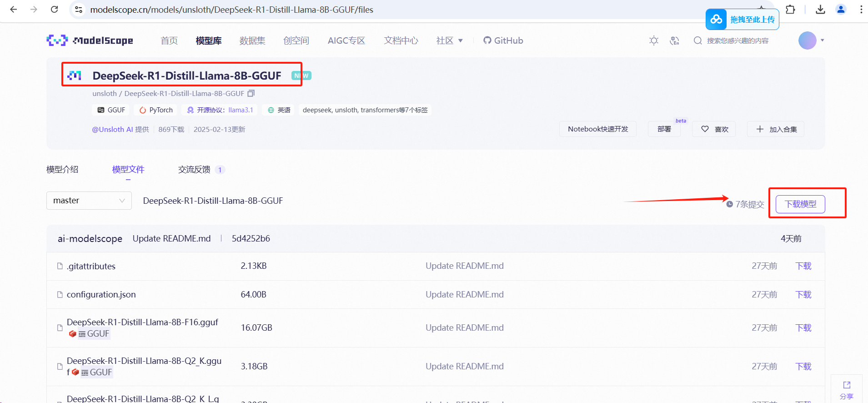Click the 英语 language tag
Viewport: 868px width, 403px height.
pyautogui.click(x=279, y=110)
